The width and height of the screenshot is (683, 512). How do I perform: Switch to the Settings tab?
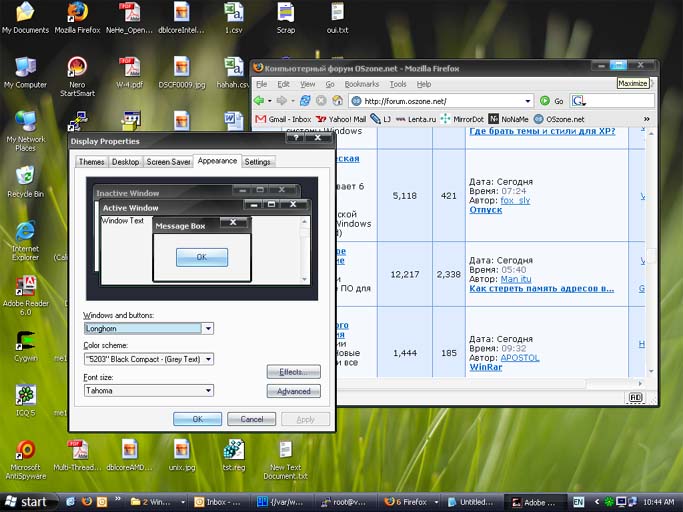pyautogui.click(x=257, y=162)
